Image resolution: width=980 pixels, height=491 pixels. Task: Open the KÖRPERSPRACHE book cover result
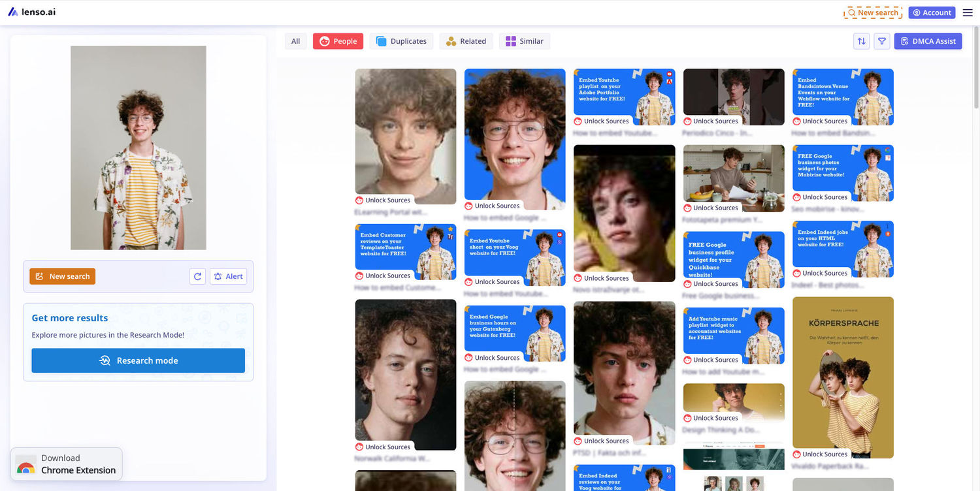pyautogui.click(x=843, y=377)
